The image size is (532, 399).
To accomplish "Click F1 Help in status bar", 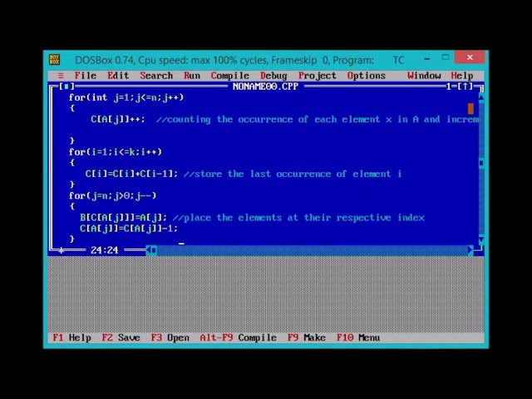I will coord(72,337).
